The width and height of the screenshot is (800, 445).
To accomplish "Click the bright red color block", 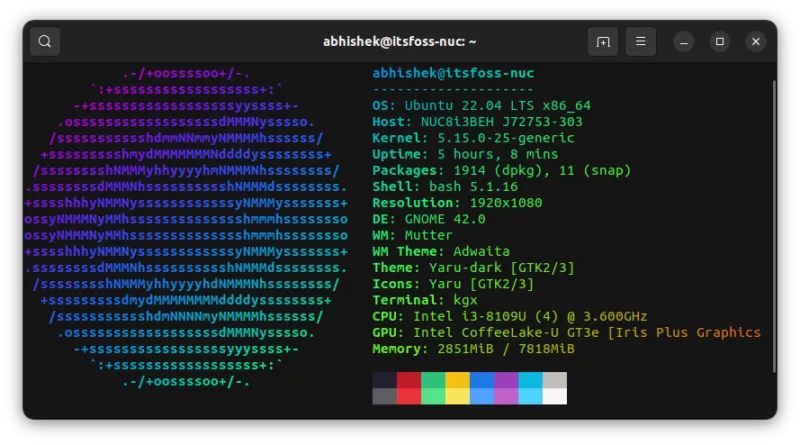I will coord(409,396).
